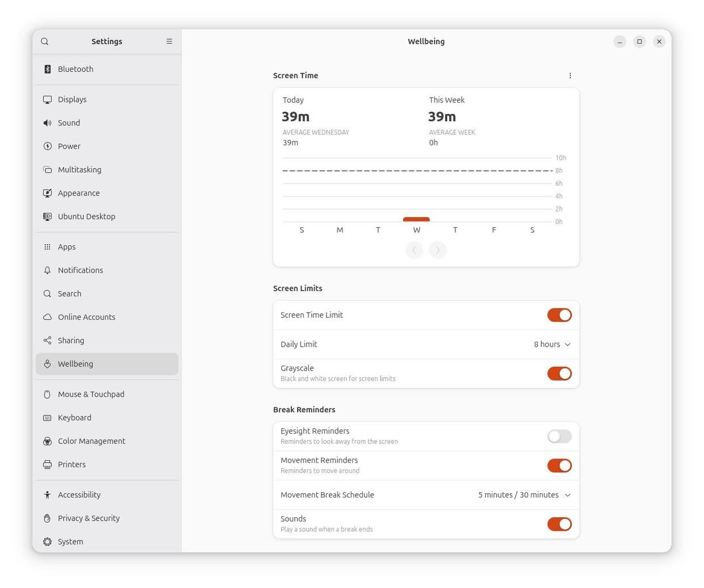Click the Ubuntu Desktop icon
704x588 pixels.
[48, 216]
